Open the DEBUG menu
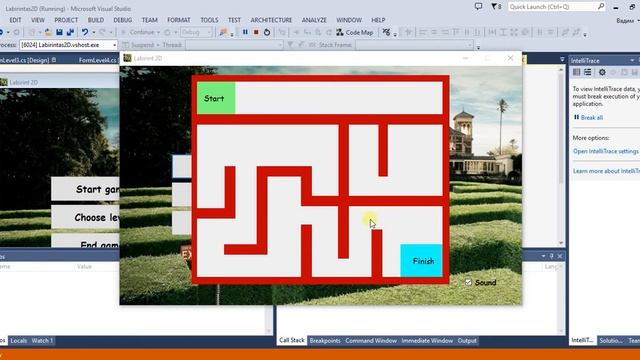Image resolution: width=640 pixels, height=360 pixels. click(122, 20)
